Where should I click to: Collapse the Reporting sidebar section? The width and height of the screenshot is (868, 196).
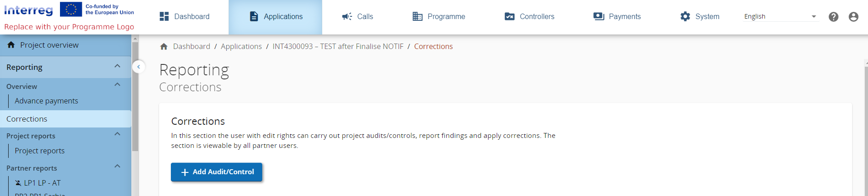(x=117, y=66)
